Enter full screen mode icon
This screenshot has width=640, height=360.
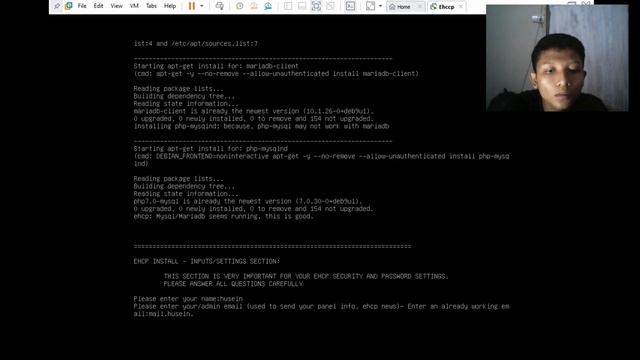click(x=316, y=6)
